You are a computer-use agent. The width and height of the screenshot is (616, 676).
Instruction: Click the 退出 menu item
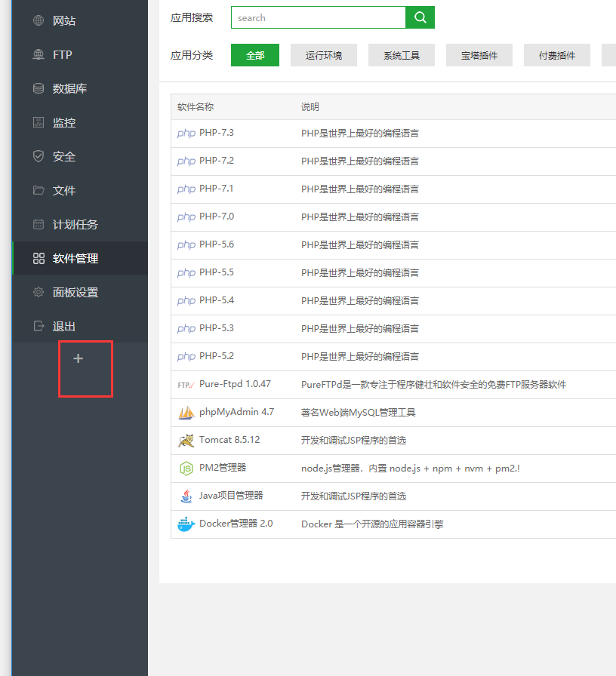pos(80,326)
